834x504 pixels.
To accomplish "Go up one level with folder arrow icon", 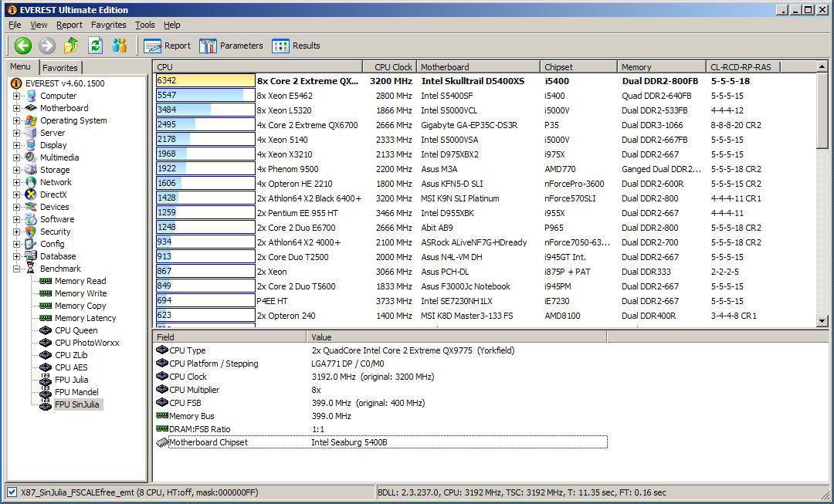I will 71,46.
